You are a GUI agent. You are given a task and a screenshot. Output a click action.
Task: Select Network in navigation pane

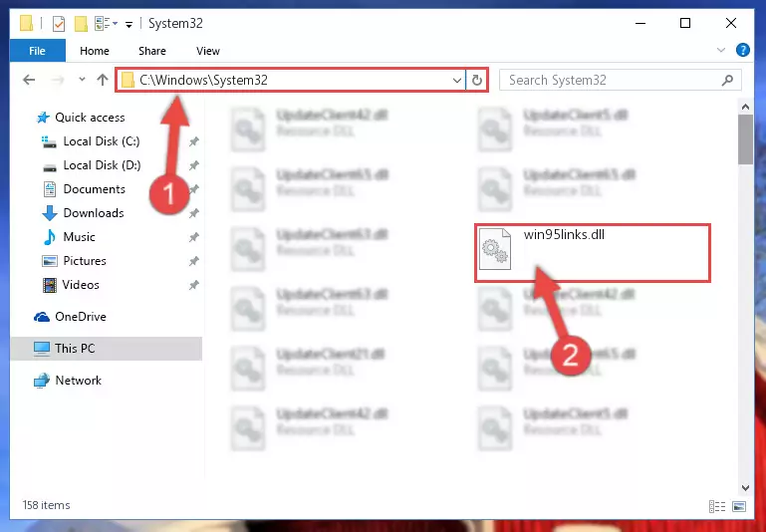coord(78,380)
